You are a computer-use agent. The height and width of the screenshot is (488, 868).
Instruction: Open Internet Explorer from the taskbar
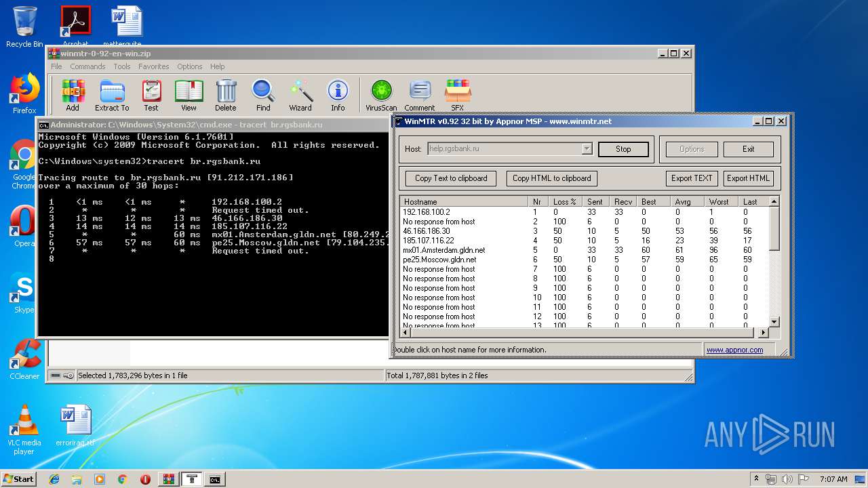[x=54, y=479]
